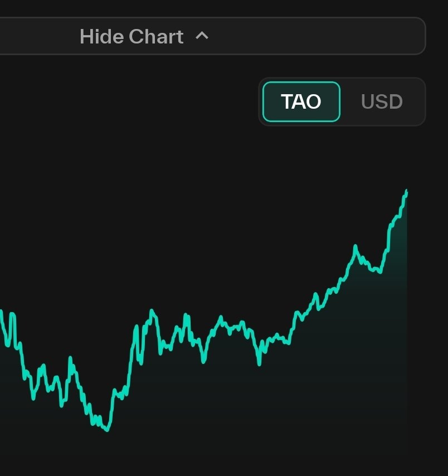Screen dimensions: 448x476
Task: Click the word 'Hide' in the collapse bar
Action: [x=102, y=37]
